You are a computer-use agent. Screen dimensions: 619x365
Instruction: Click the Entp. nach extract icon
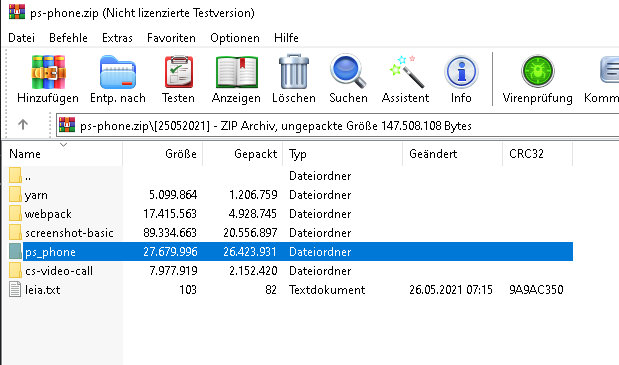[x=118, y=72]
